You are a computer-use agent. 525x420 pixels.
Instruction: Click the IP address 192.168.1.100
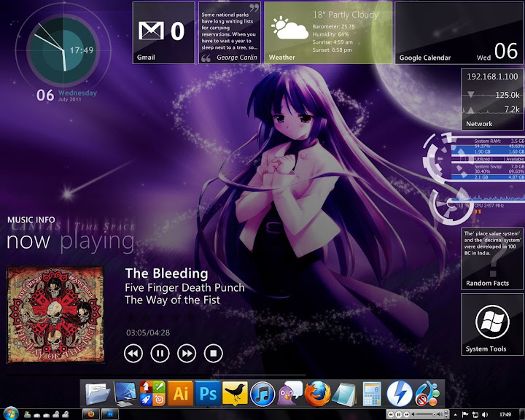(492, 77)
